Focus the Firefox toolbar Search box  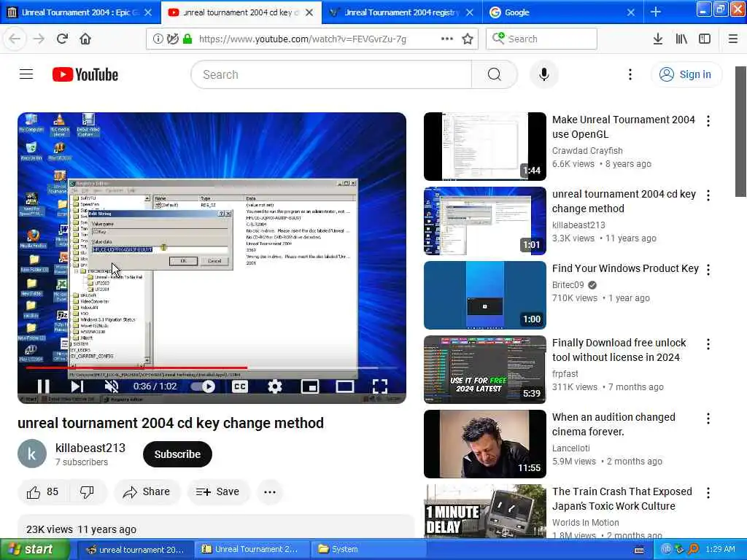541,39
